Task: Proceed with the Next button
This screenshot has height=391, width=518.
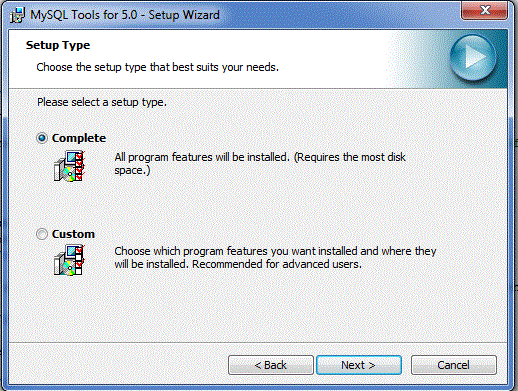Action: (359, 365)
